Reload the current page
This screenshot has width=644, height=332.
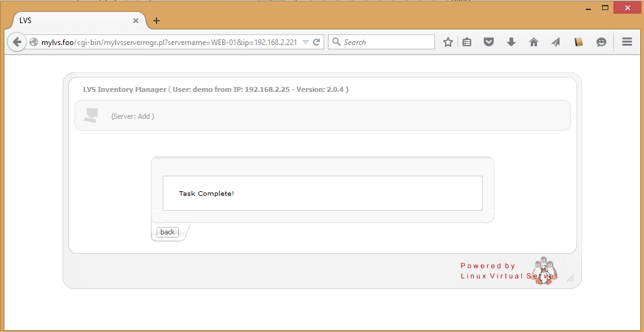click(317, 43)
